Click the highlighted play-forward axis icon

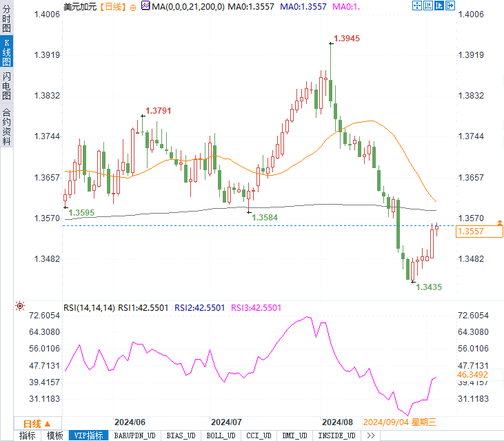point(439,6)
